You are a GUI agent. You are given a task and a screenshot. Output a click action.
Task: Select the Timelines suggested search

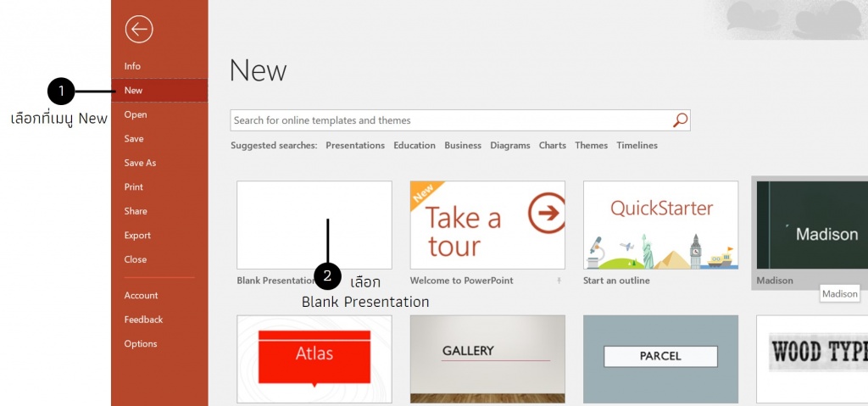(637, 146)
